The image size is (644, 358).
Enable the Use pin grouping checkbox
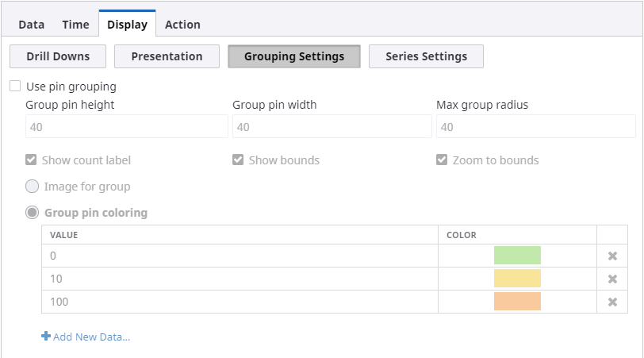(16, 87)
